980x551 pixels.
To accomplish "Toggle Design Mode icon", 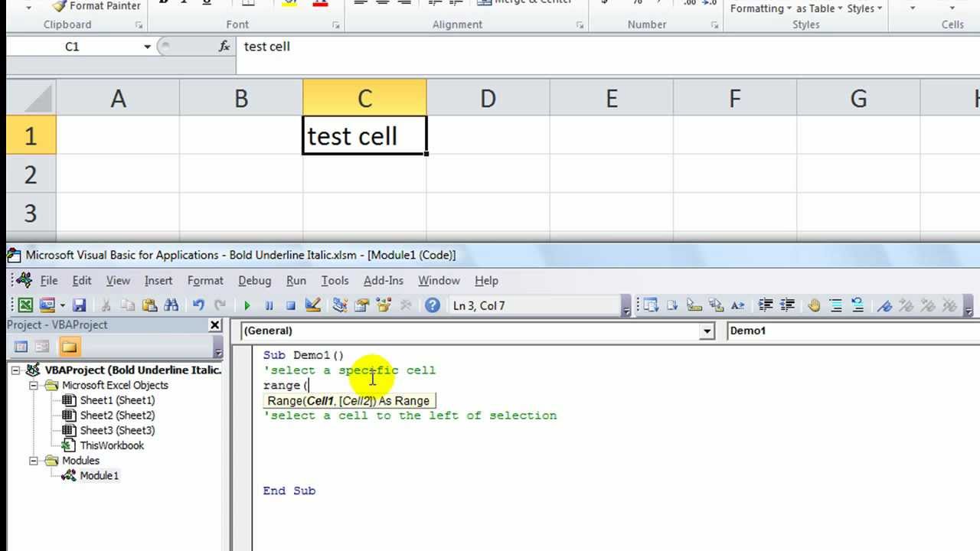I will pos(312,305).
